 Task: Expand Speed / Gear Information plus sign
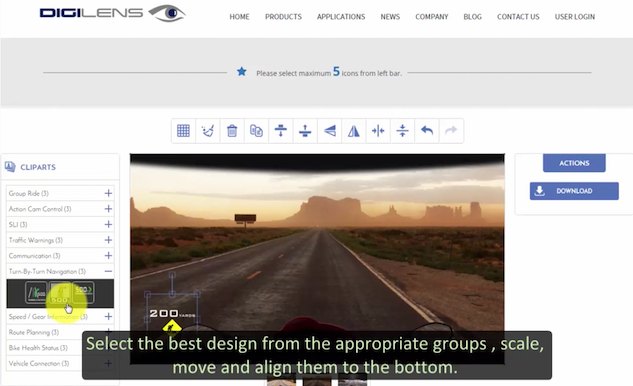[x=108, y=317]
